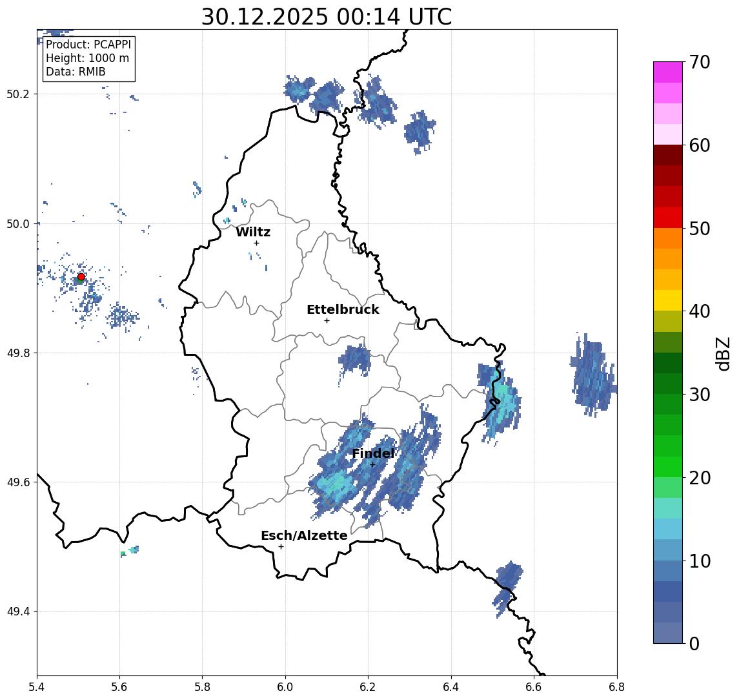Image resolution: width=739 pixels, height=700 pixels.
Task: Pick the turquoise swatch between 10 and 20
Action: pos(668,508)
